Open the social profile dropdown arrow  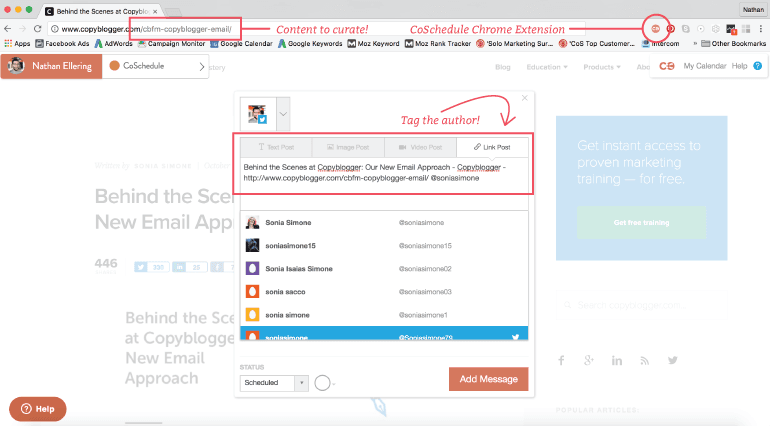283,114
